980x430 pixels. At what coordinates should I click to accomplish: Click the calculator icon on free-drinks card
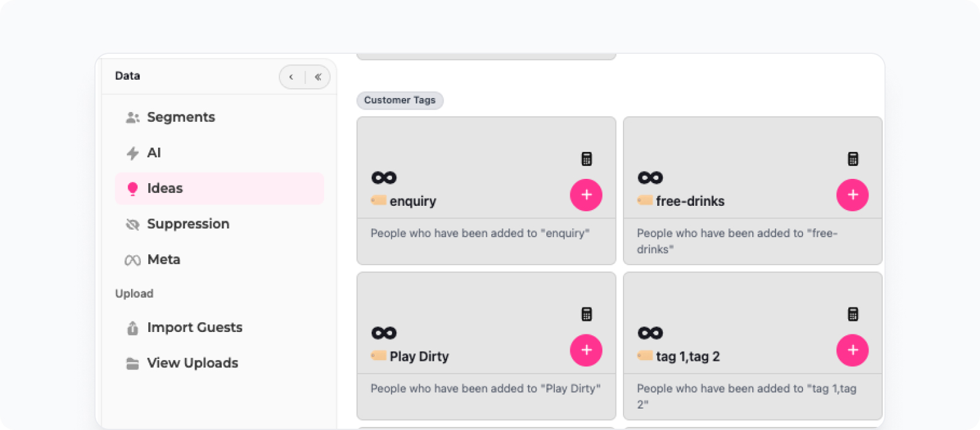pyautogui.click(x=853, y=159)
